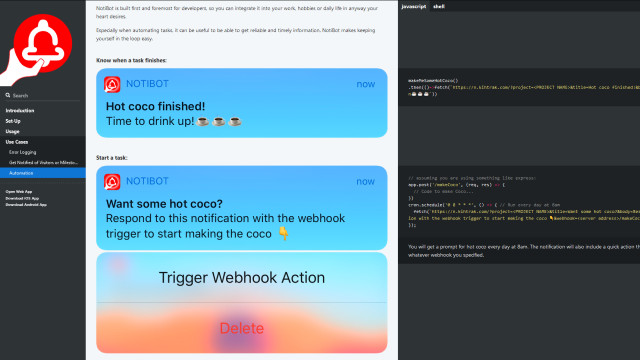Click the app.post('/makeCoco' code line
Viewport: 640px width, 360px height.
pos(456,184)
